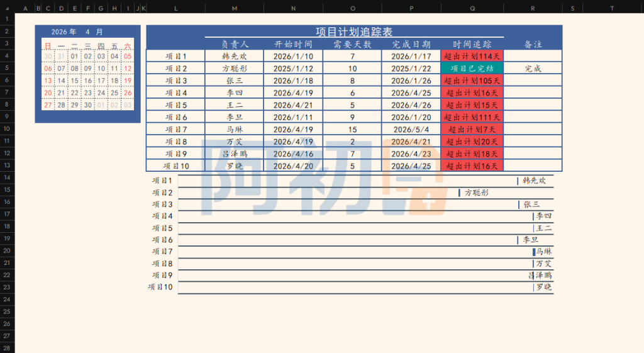Image resolution: width=644 pixels, height=353 pixels.
Task: Click the select-all corner triangle
Action: pyautogui.click(x=7, y=8)
